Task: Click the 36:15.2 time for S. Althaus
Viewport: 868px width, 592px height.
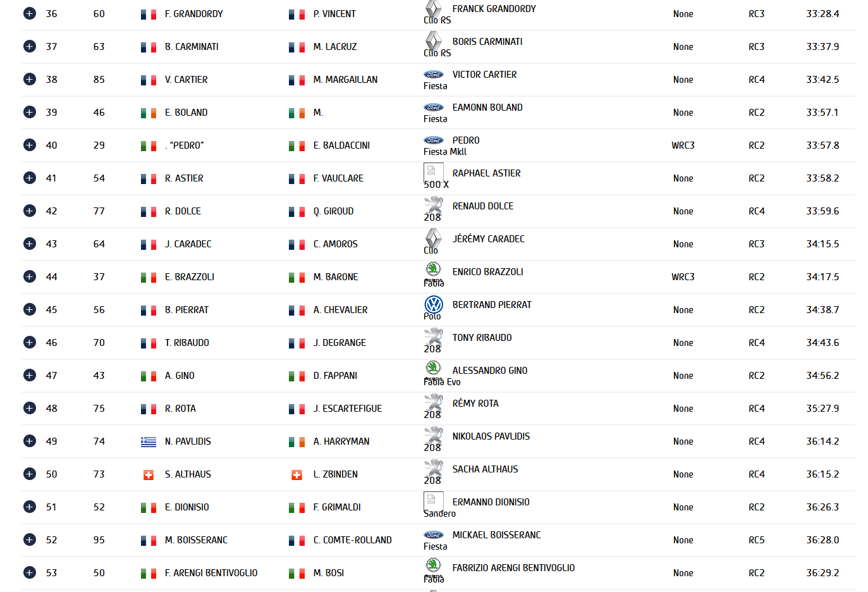Action: click(822, 474)
